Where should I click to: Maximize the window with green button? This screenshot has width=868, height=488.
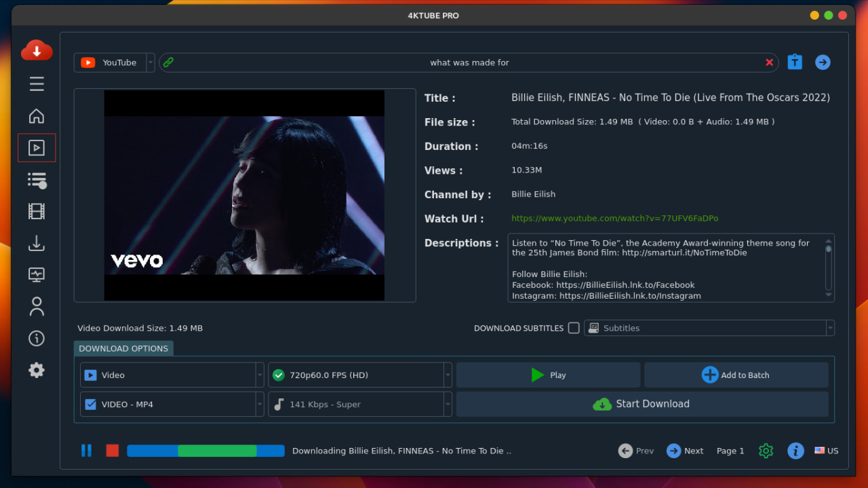coord(829,15)
